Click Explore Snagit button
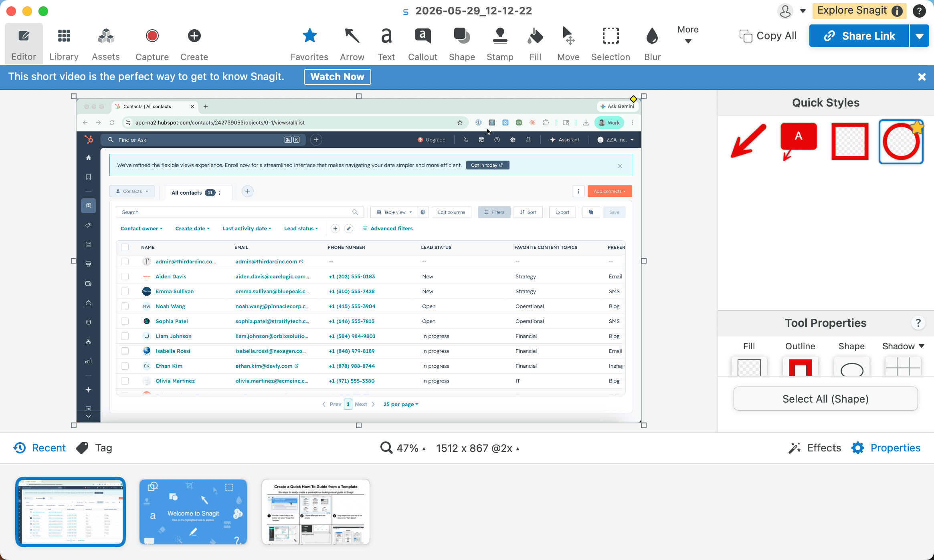The image size is (934, 560). tap(859, 11)
